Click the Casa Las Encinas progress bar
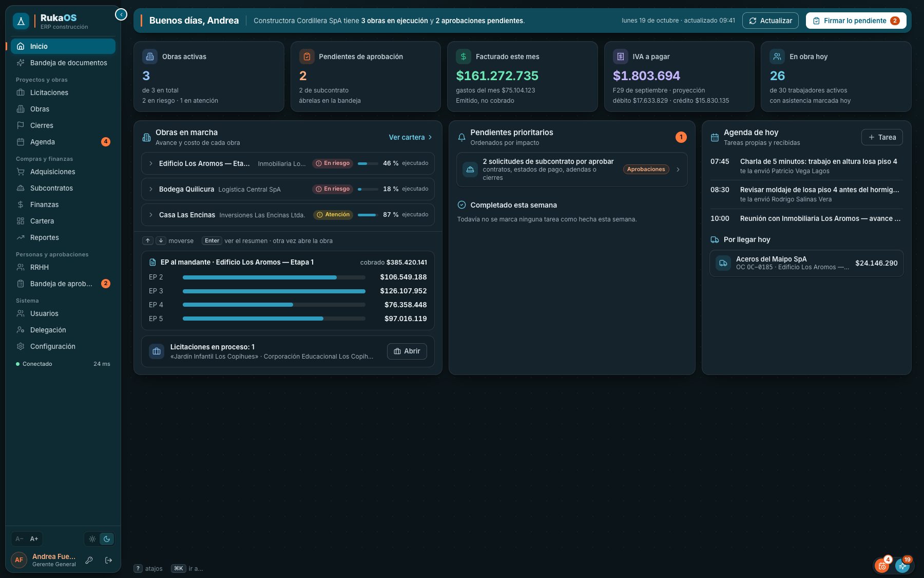924x578 pixels. [x=368, y=215]
